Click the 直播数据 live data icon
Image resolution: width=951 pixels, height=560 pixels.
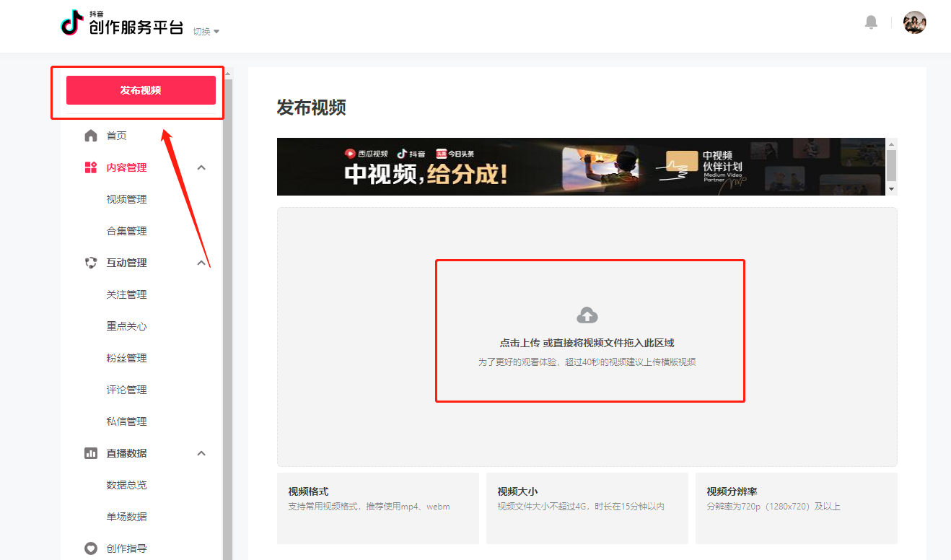coord(91,452)
